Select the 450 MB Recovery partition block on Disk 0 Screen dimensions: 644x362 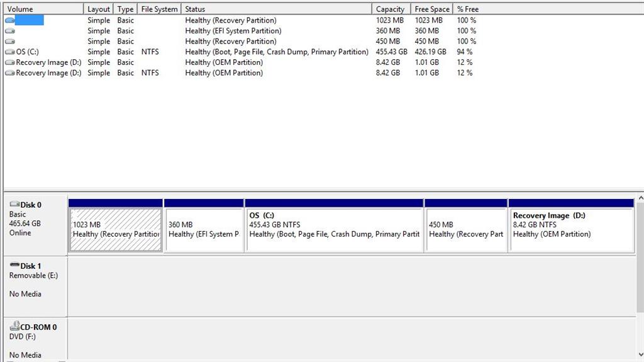click(x=466, y=230)
